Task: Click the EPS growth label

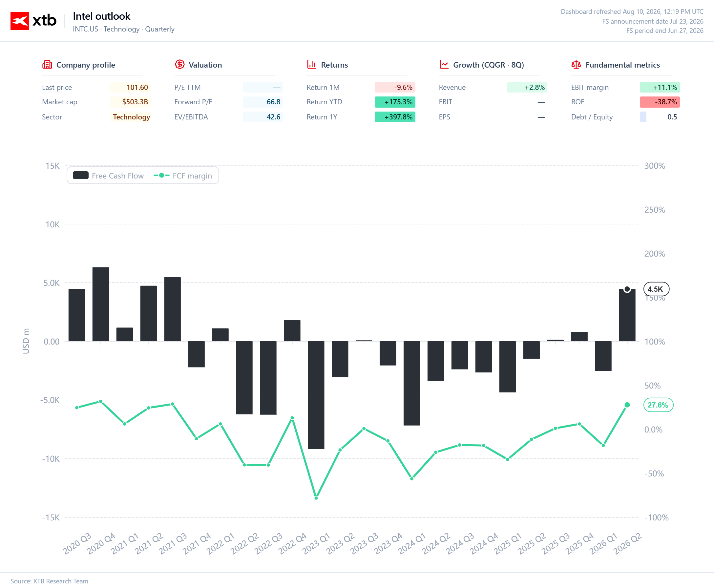Action: [x=444, y=117]
